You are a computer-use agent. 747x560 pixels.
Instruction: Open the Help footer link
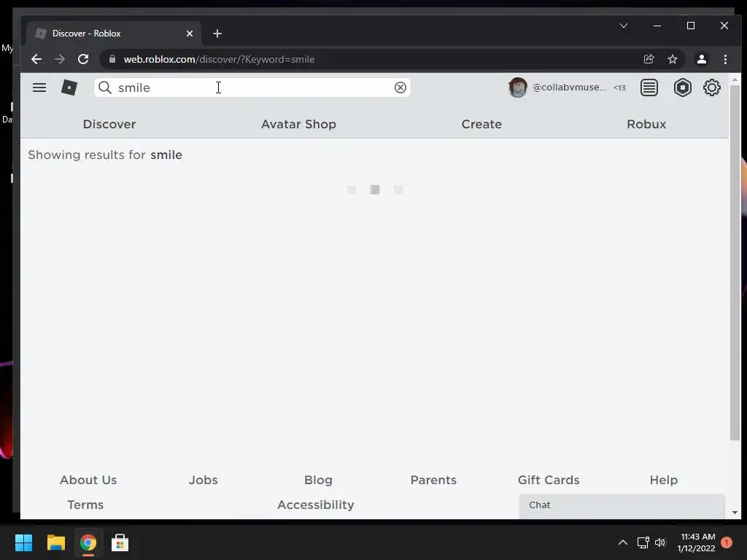[664, 480]
